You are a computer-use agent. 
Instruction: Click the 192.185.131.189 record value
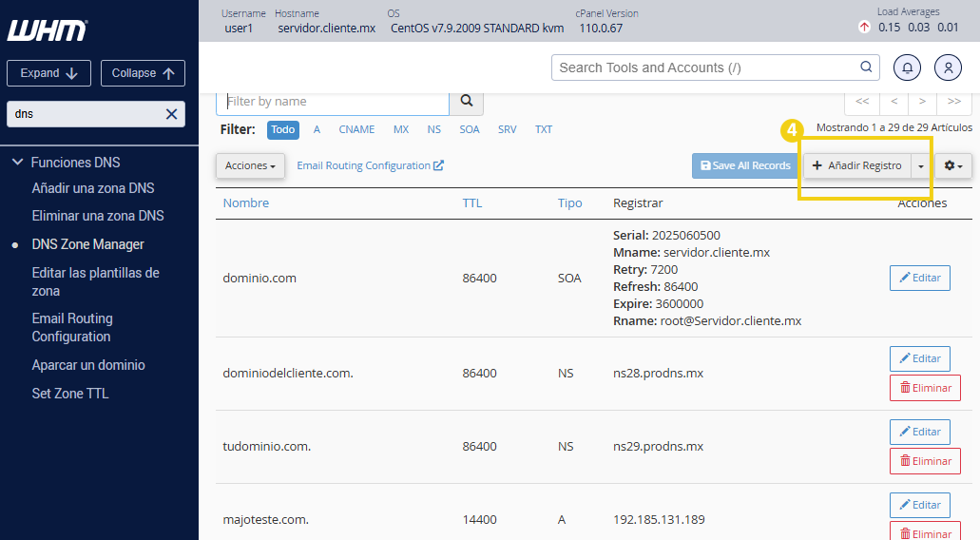[x=659, y=519]
